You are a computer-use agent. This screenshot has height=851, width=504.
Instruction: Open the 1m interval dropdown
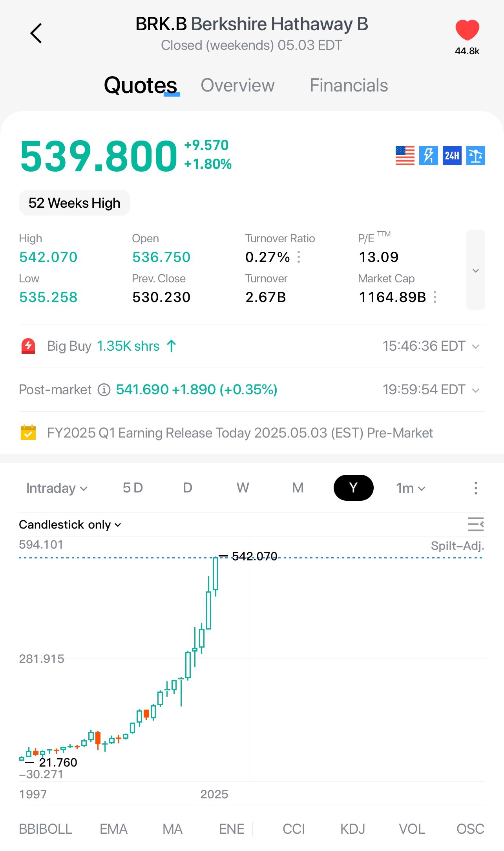(411, 488)
